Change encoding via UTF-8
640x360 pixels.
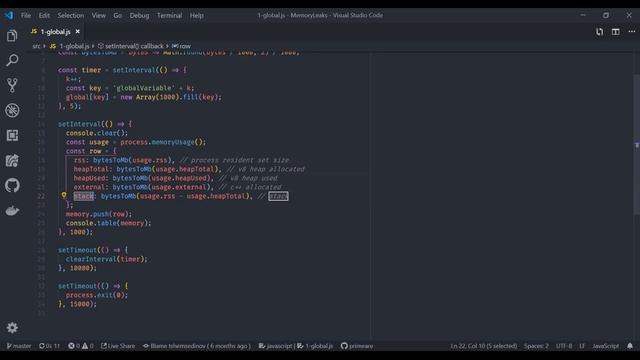point(564,346)
